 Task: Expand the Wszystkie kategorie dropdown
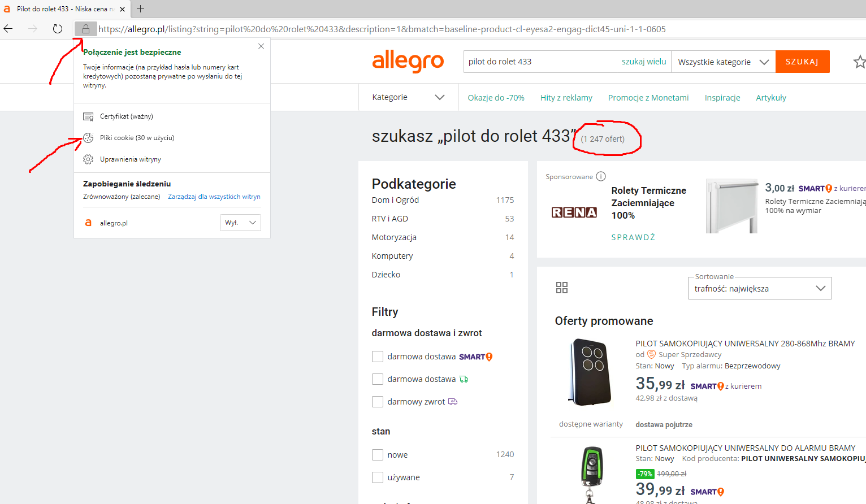[723, 62]
